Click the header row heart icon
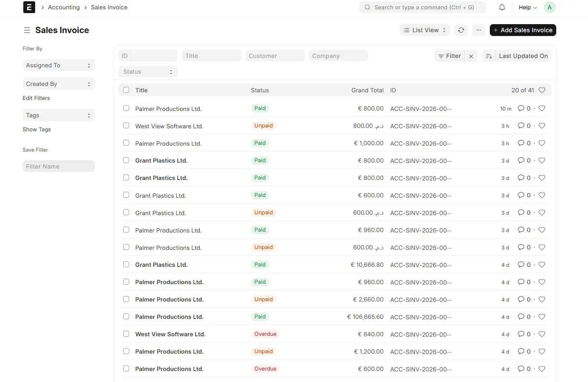Screen dimensions: 588x382 click(541, 90)
